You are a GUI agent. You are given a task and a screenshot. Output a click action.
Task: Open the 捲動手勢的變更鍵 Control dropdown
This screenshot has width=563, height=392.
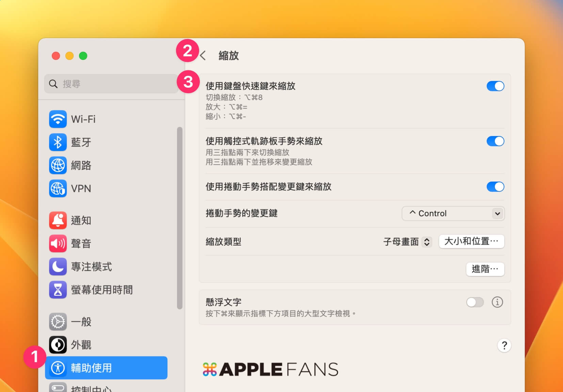pyautogui.click(x=453, y=214)
